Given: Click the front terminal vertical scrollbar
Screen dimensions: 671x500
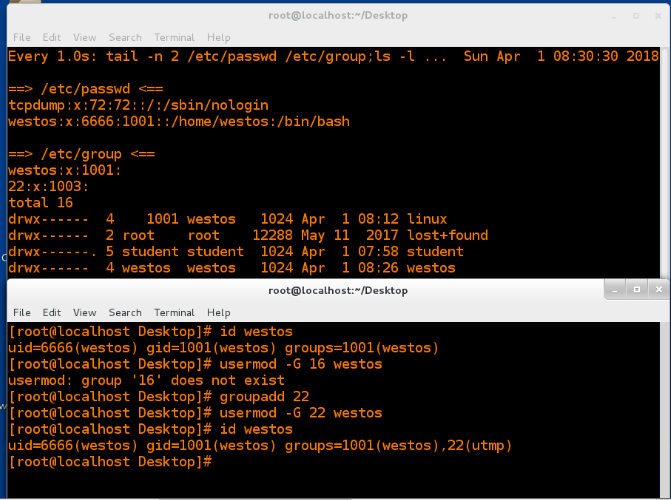Looking at the screenshot, I should coord(665,410).
